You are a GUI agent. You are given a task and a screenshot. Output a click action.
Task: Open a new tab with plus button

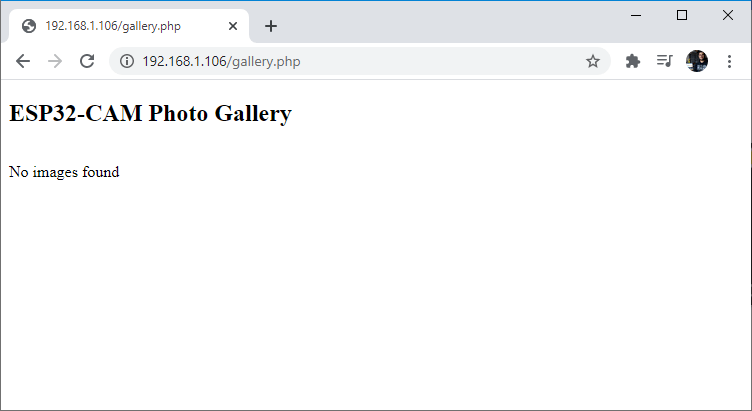click(270, 26)
